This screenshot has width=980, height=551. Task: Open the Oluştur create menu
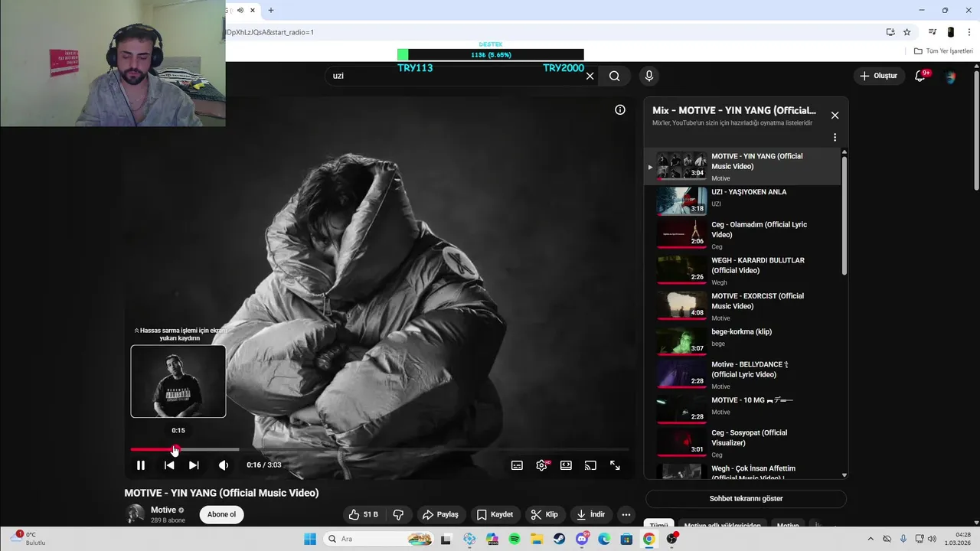click(878, 76)
